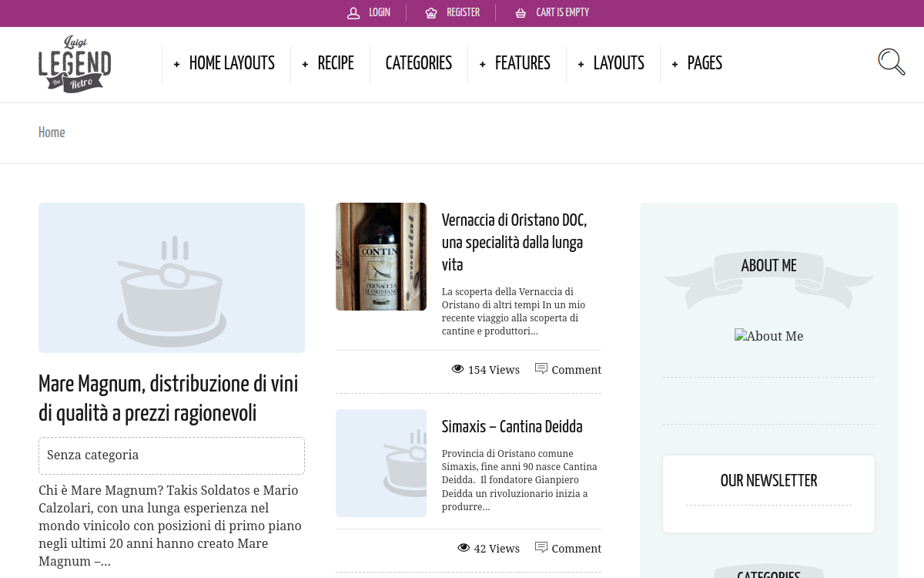
Task: Click the chef hat Register icon
Action: [x=431, y=13]
